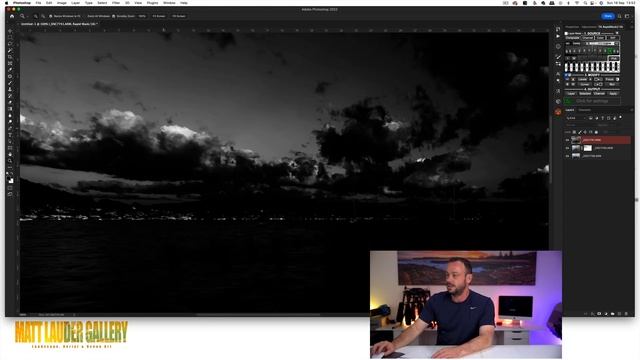Viewport: 640px width, 360px height.
Task: Hide the top red-highlighted layer
Action: [567, 140]
